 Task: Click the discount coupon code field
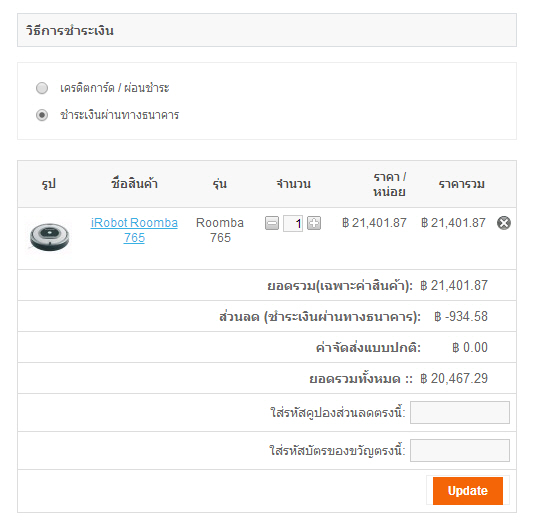460,412
